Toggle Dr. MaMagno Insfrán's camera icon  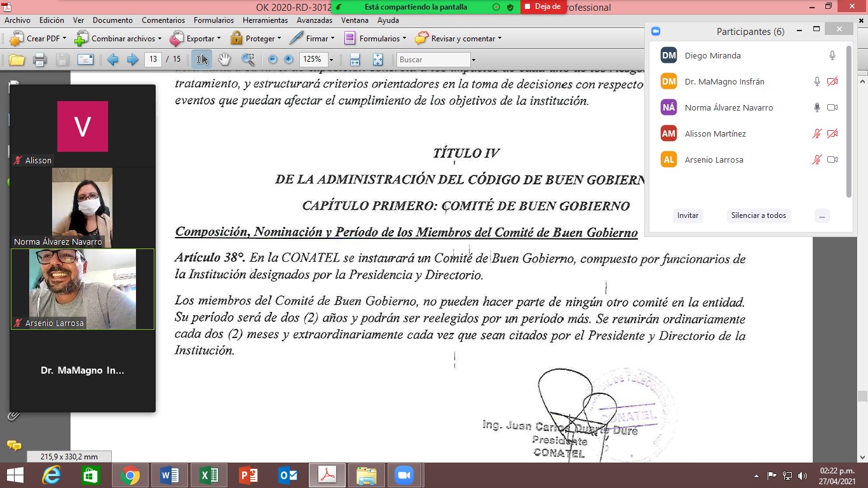point(832,82)
